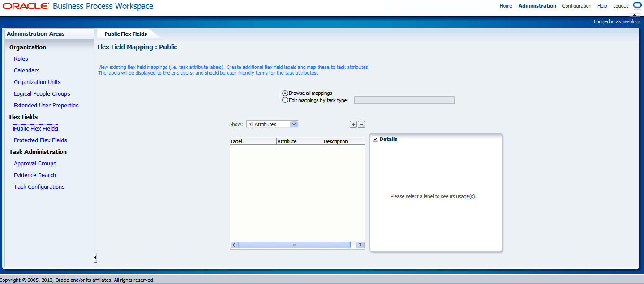644x284 pixels.
Task: Click the Description column header
Action: pos(343,141)
